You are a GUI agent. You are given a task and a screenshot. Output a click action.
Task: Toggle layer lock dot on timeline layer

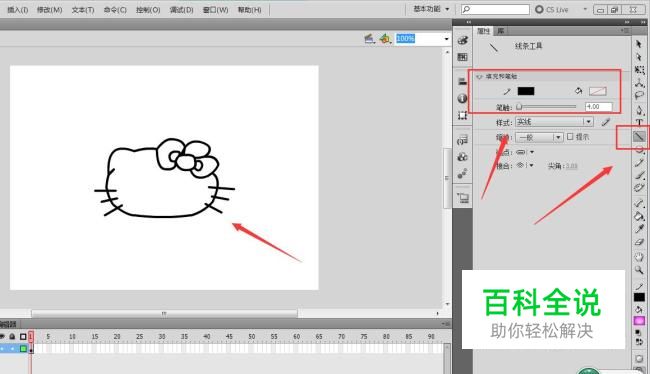tap(12, 349)
